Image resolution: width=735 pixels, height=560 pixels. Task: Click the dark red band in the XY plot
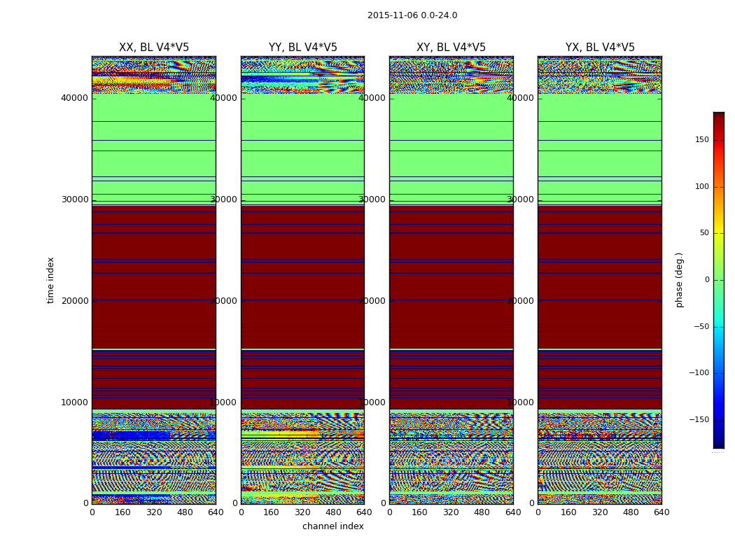(451, 315)
